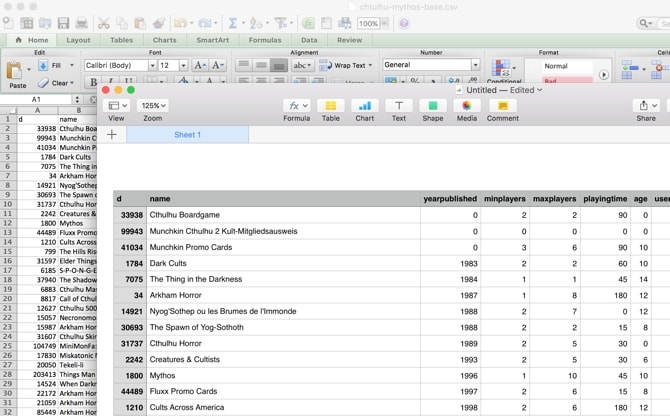Switch to the Formulas ribbon tab

coord(265,40)
